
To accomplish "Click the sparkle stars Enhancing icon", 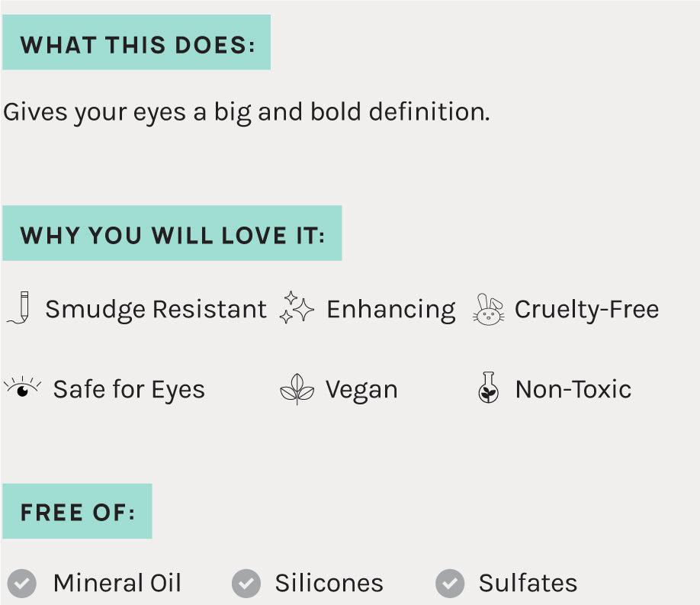I will (296, 308).
